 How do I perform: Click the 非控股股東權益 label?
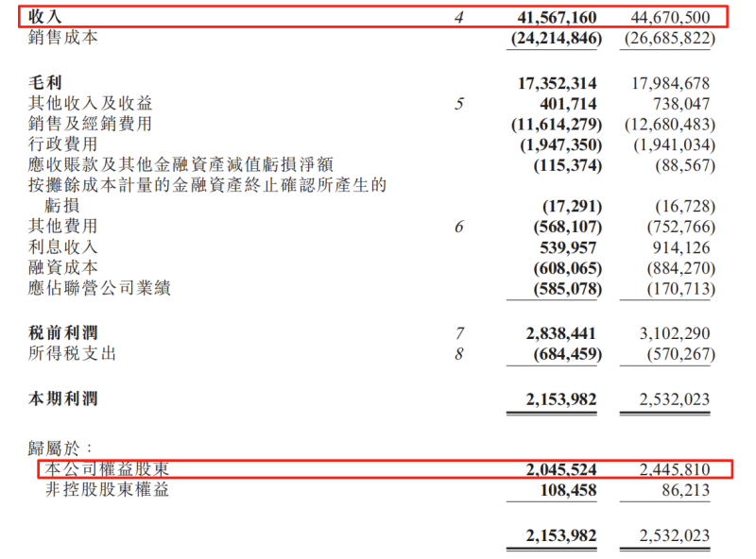[107, 490]
